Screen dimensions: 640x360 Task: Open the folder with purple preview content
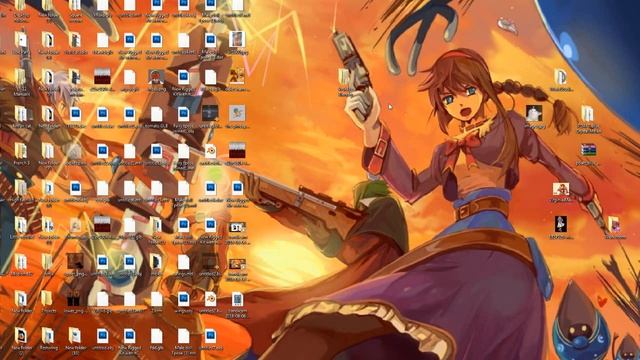click(x=614, y=224)
